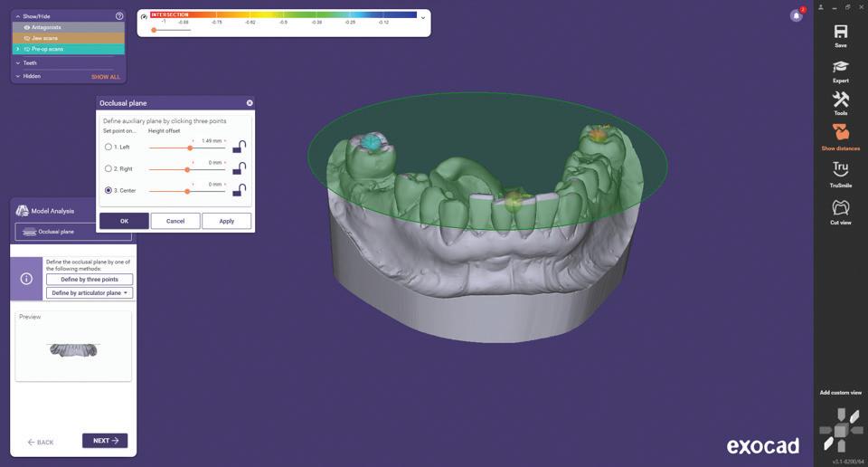Viewport: 868px width, 467px height.
Task: Go BACK to previous wizard step
Action: click(x=41, y=442)
